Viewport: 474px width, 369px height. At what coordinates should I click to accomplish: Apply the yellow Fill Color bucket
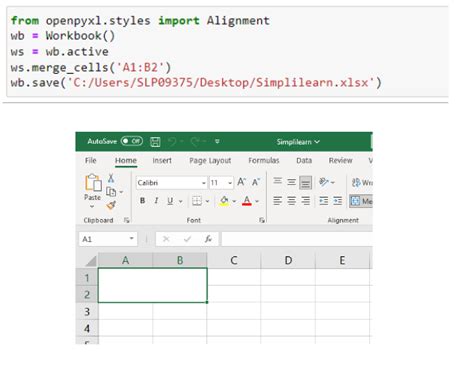coord(224,201)
